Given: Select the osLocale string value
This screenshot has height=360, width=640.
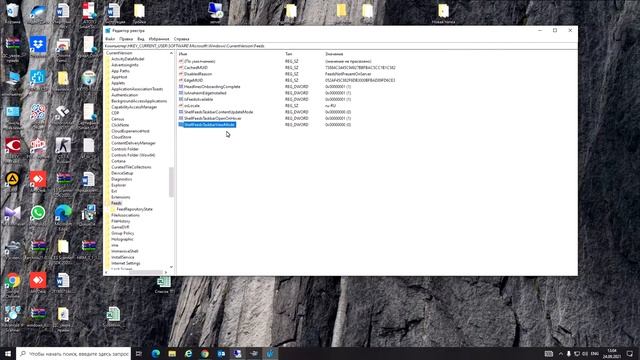Looking at the screenshot, I should (191, 106).
